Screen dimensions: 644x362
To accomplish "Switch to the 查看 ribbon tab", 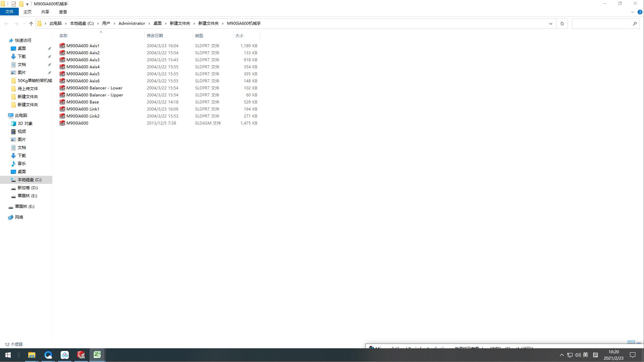I will point(63,12).
